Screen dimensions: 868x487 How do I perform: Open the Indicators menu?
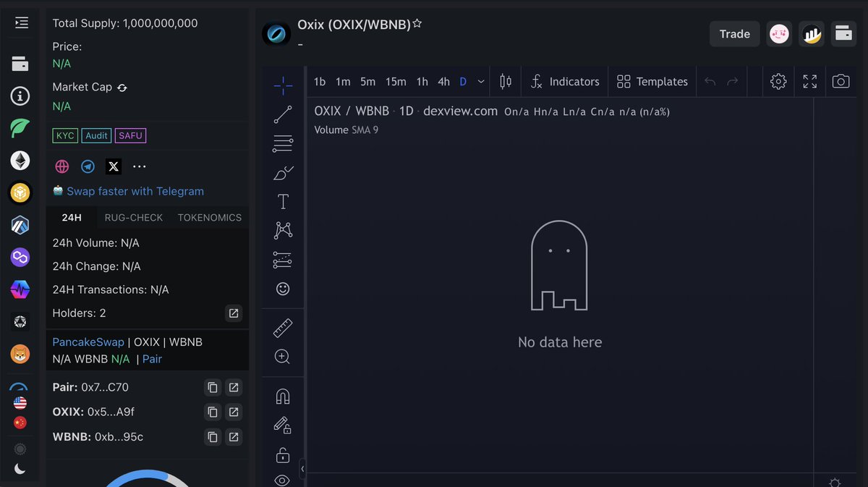tap(564, 82)
